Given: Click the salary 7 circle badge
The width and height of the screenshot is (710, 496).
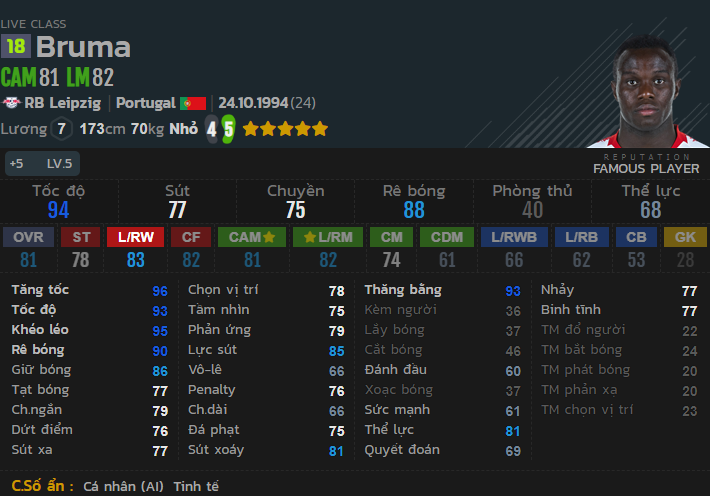Looking at the screenshot, I should pyautogui.click(x=63, y=129).
